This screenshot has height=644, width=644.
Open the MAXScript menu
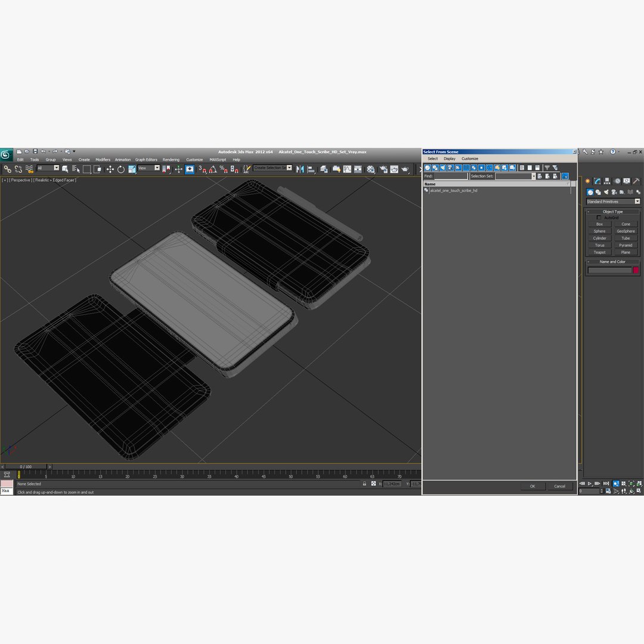tap(218, 160)
